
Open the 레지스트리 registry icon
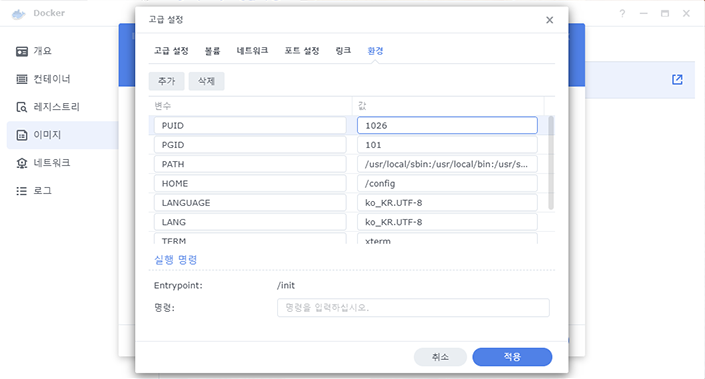22,107
